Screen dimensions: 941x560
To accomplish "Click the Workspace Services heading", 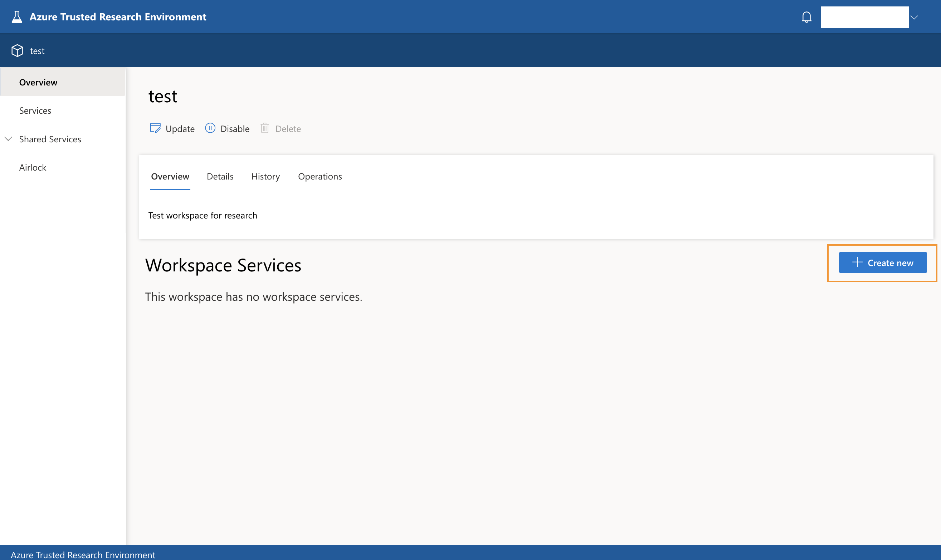I will point(223,265).
